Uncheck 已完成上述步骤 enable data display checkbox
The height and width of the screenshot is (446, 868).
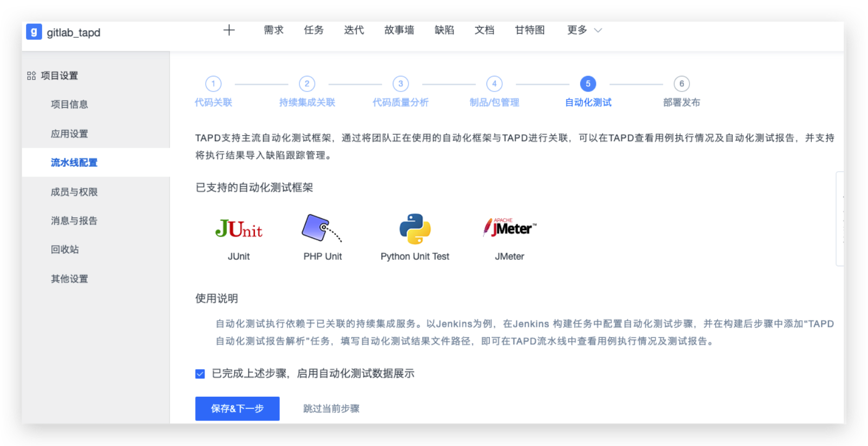pyautogui.click(x=200, y=374)
